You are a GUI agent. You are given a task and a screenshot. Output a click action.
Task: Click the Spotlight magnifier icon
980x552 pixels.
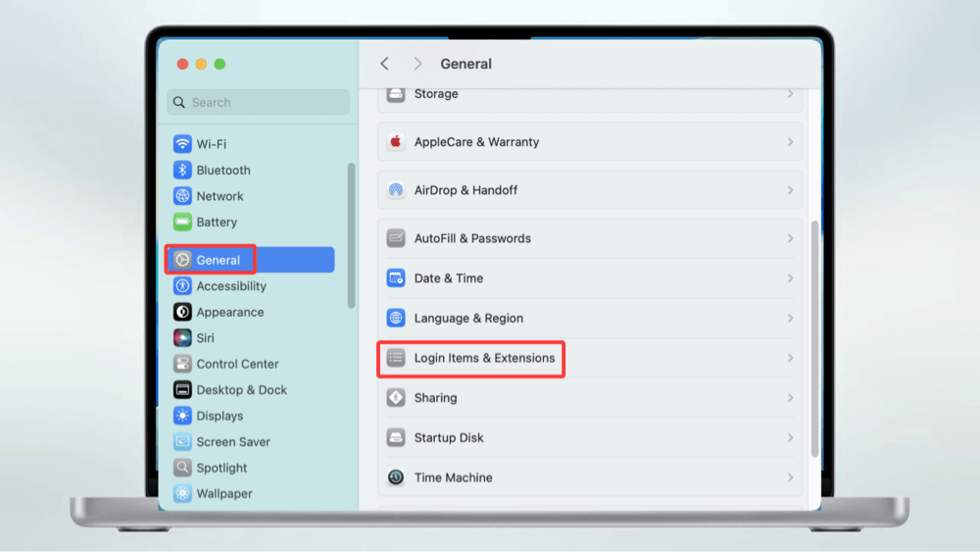coord(182,468)
